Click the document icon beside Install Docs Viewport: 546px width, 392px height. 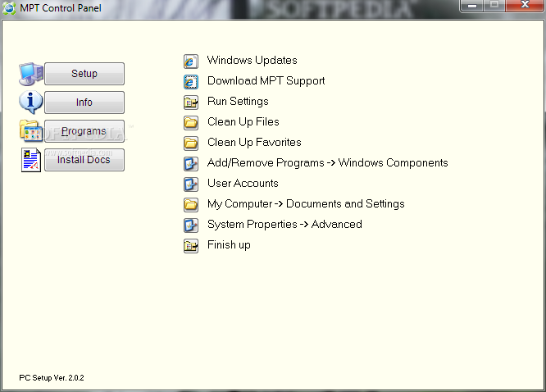point(31,160)
